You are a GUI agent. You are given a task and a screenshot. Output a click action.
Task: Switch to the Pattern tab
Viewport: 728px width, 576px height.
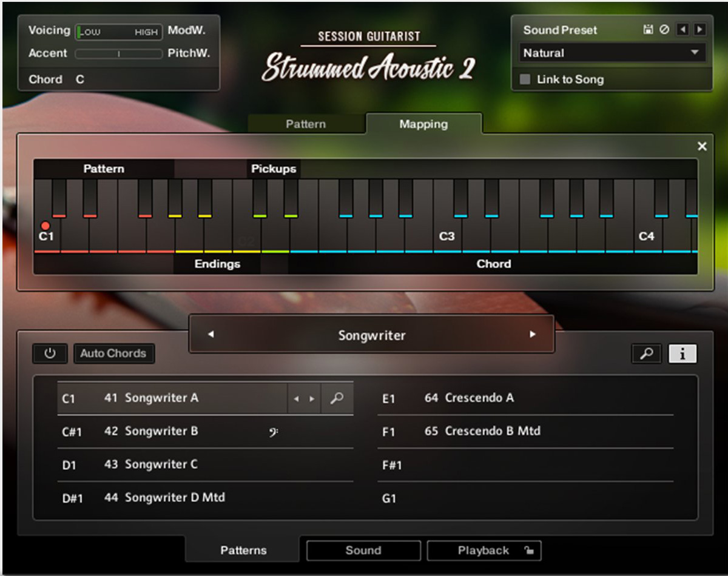[306, 124]
